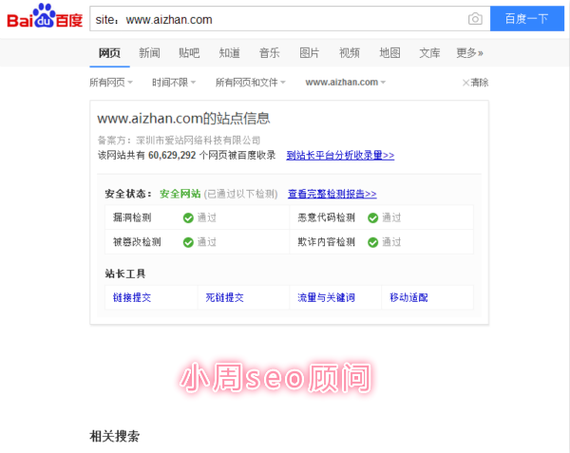
Task: Click the heading www.aizhan.com的站点信息
Action: click(184, 119)
